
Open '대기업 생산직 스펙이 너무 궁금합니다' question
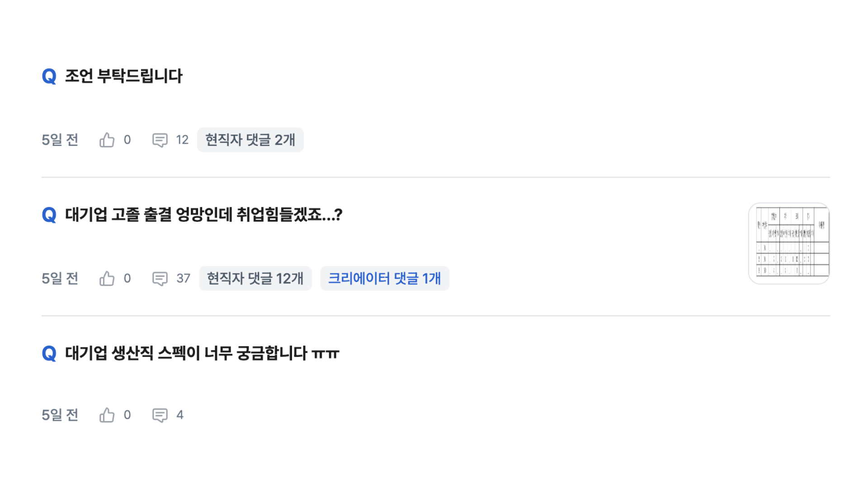(202, 353)
